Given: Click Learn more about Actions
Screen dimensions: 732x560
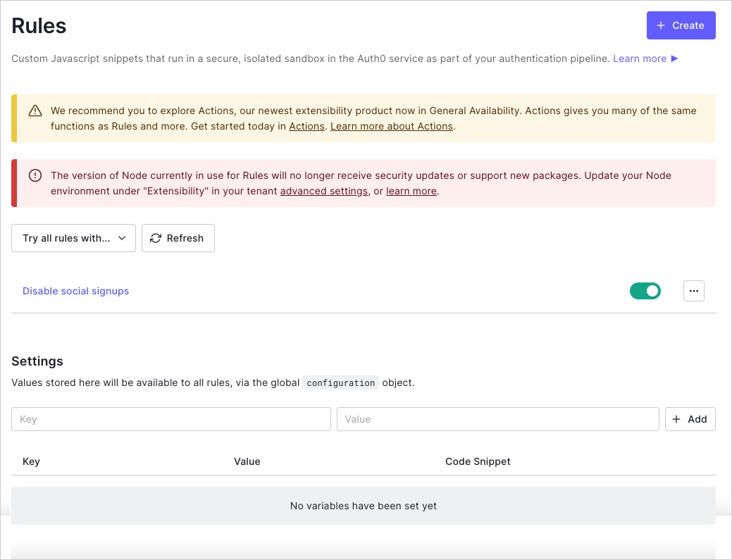Looking at the screenshot, I should [391, 126].
